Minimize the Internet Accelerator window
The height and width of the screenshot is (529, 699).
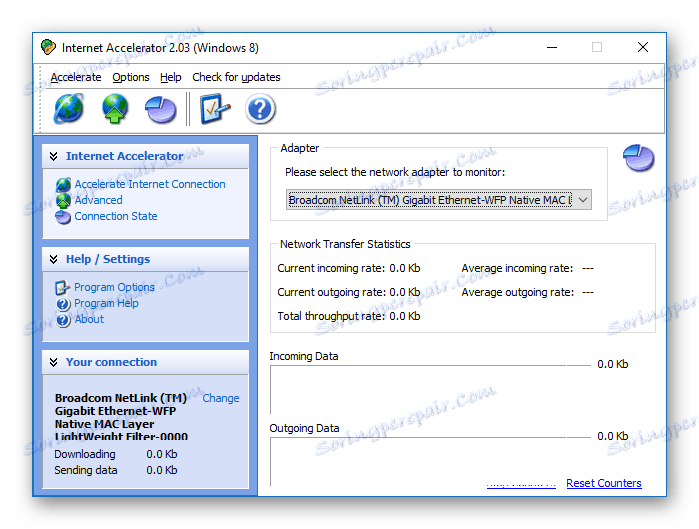pyautogui.click(x=552, y=47)
